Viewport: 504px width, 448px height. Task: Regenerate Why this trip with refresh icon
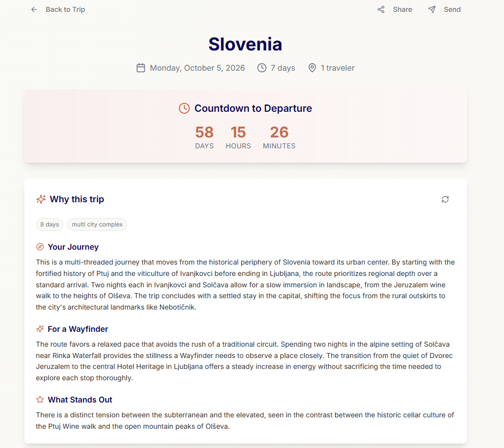[445, 199]
